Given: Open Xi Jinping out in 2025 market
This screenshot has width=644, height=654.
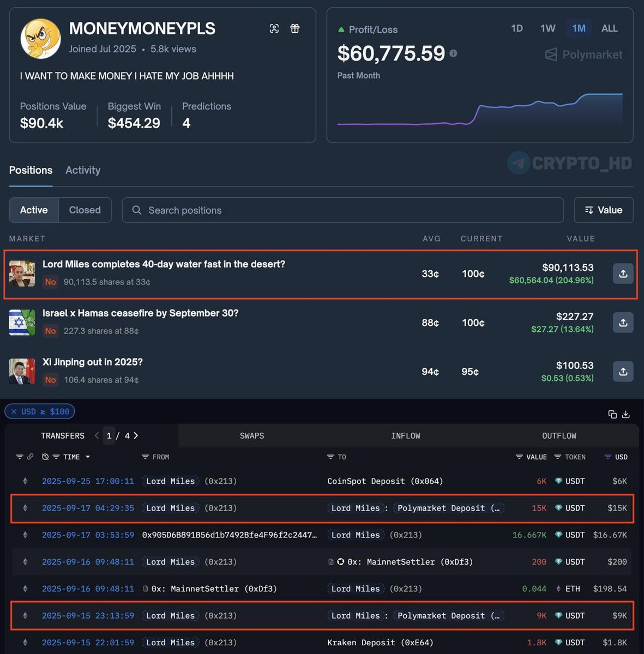Looking at the screenshot, I should tap(93, 362).
